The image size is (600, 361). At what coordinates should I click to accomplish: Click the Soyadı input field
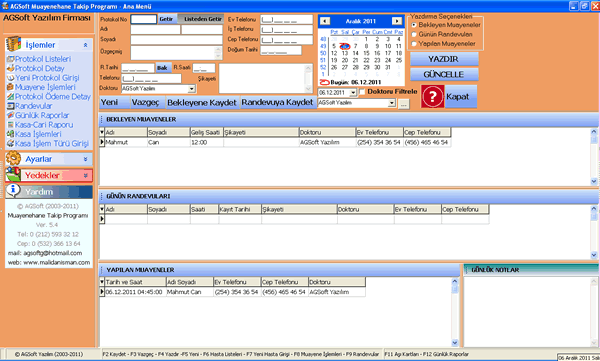pyautogui.click(x=176, y=39)
